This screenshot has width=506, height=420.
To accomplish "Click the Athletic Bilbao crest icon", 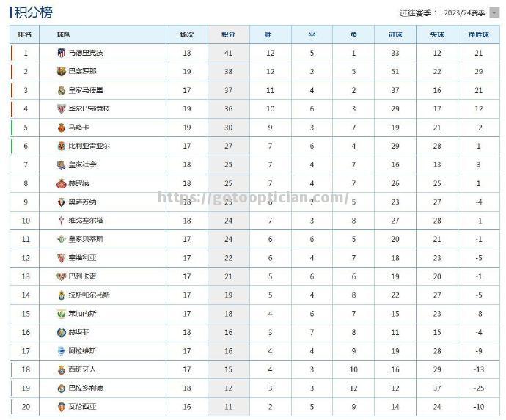I will pyautogui.click(x=62, y=108).
